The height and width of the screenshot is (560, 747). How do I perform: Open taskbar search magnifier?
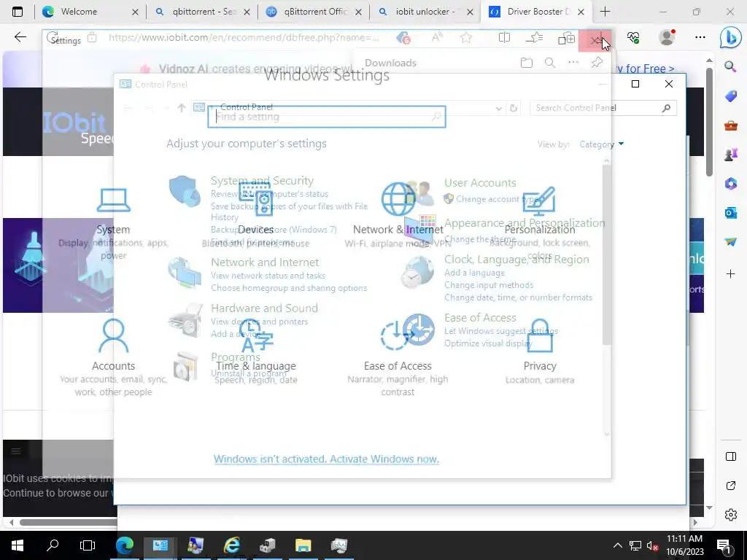[x=53, y=545]
